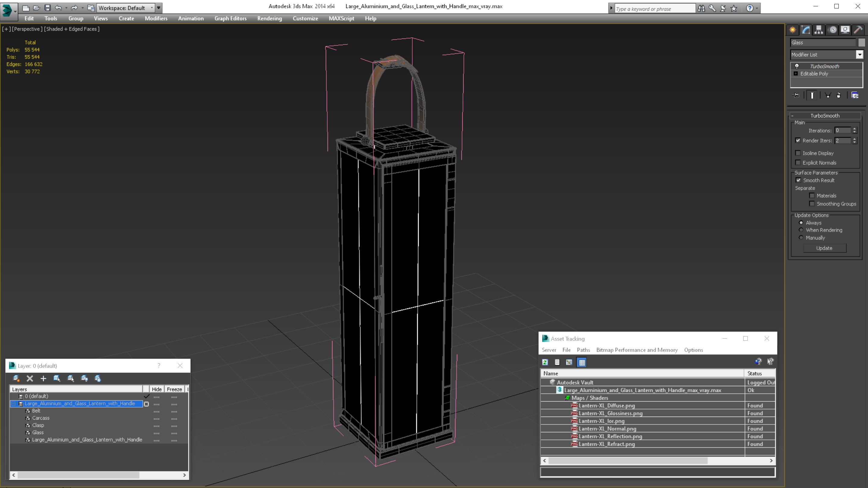Screen dimensions: 868x488
Task: Open the Graph Editors menu
Action: [x=231, y=18]
